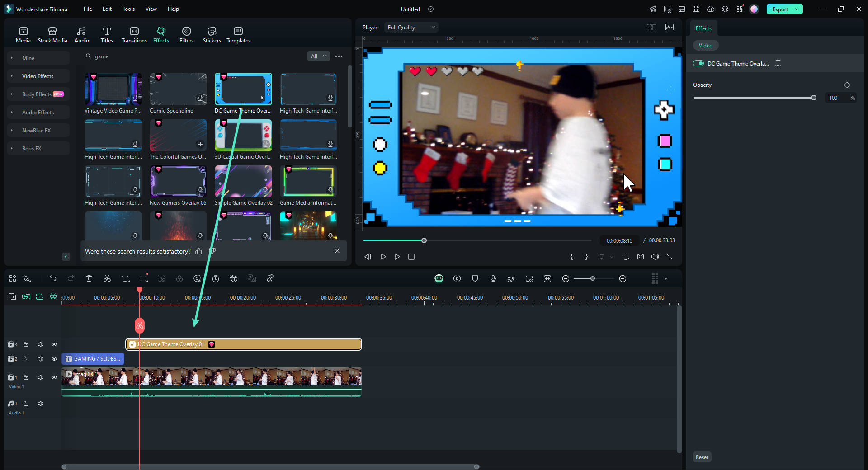Open the more options ellipsis in effects
This screenshot has width=868, height=470.
(x=339, y=56)
